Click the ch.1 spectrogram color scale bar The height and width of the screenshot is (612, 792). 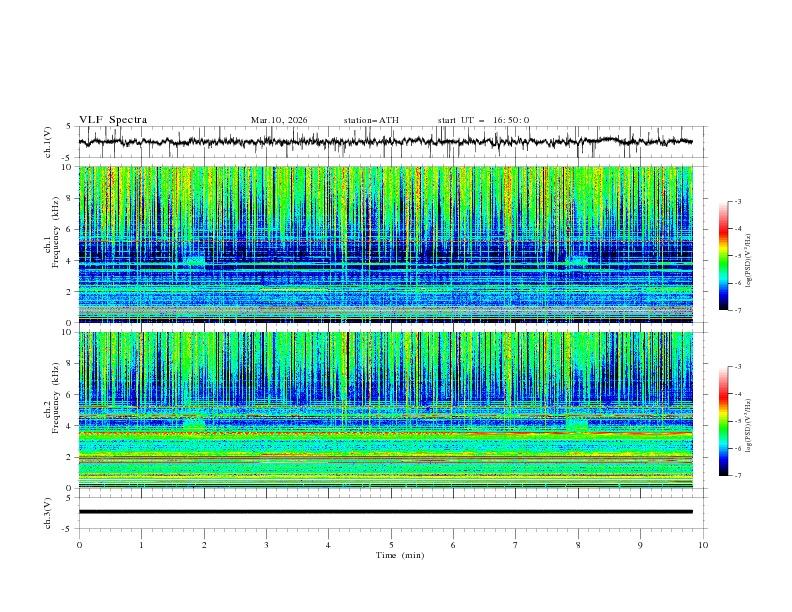point(723,256)
